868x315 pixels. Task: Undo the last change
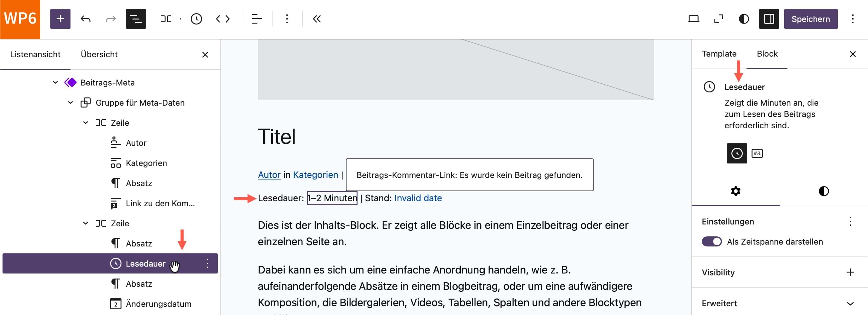point(86,19)
